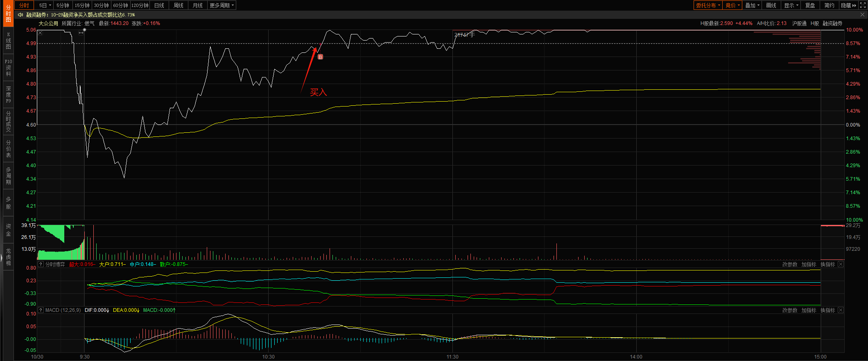This screenshot has width=868, height=361.
Task: Click the 散户:-0.875 indicator value
Action: 174,264
